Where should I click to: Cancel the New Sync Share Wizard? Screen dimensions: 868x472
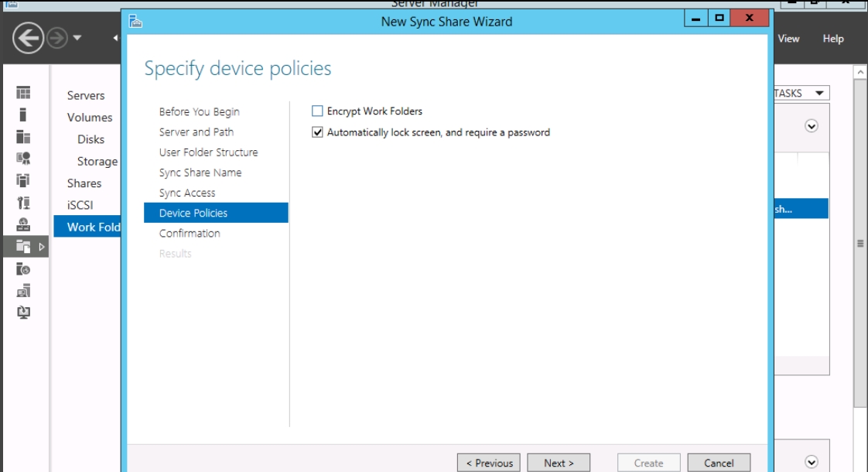coord(719,463)
